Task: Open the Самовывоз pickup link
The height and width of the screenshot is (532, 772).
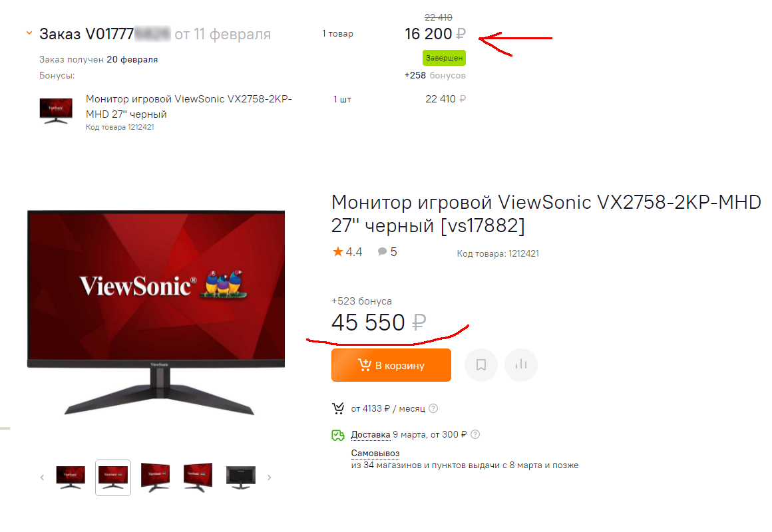Action: coord(375,453)
